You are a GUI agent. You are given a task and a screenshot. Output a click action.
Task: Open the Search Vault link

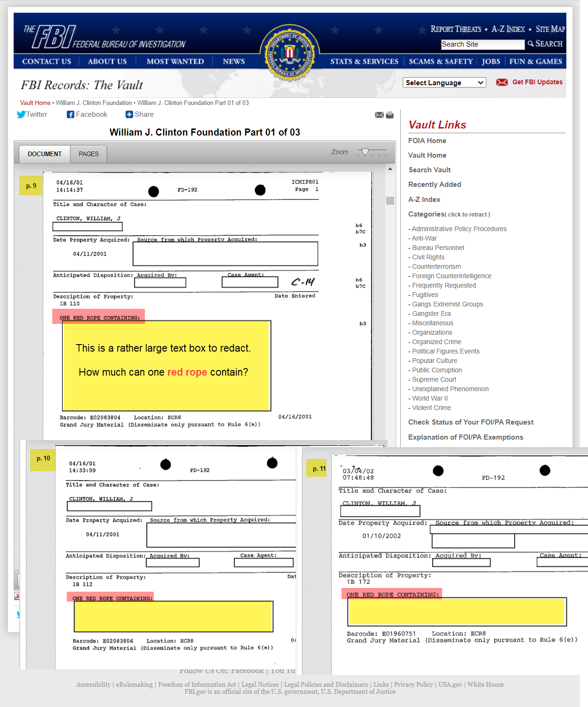pos(429,170)
